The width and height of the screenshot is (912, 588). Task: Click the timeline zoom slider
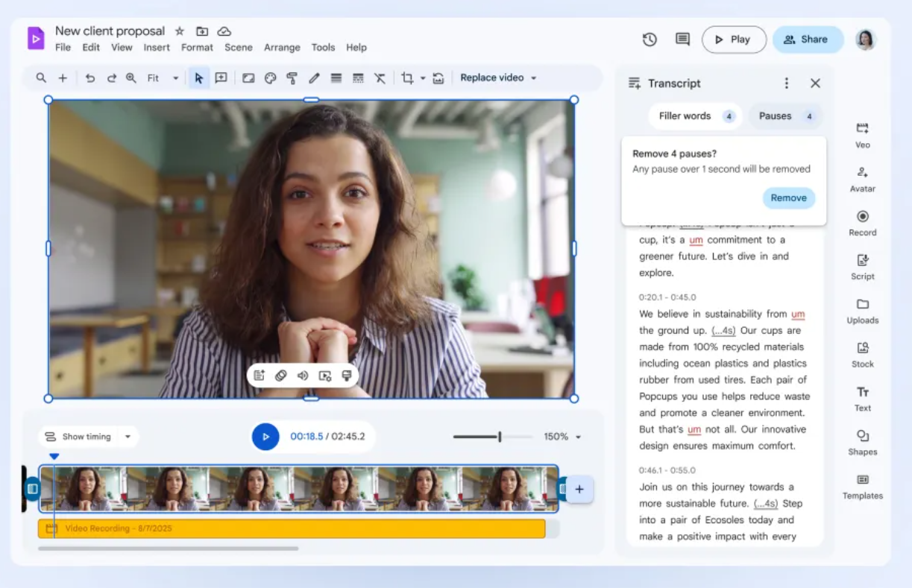pos(492,437)
